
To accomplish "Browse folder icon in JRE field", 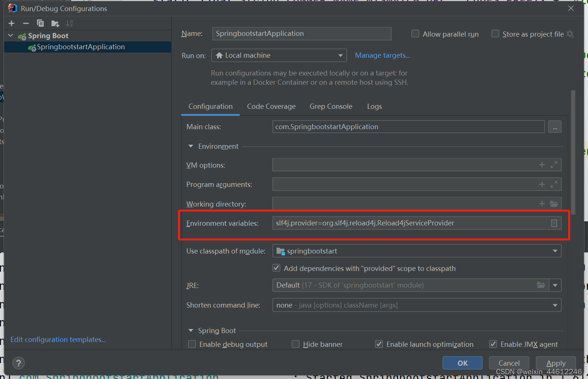I will tap(541, 285).
